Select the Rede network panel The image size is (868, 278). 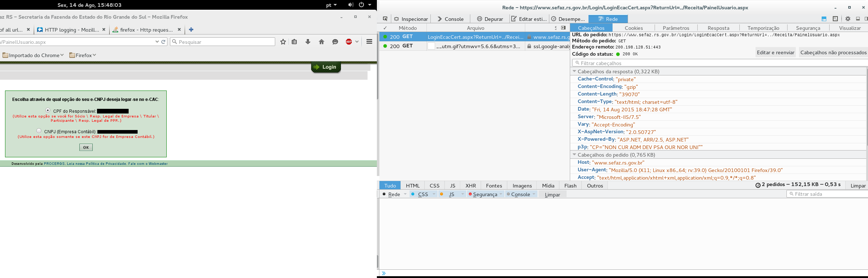(x=608, y=19)
